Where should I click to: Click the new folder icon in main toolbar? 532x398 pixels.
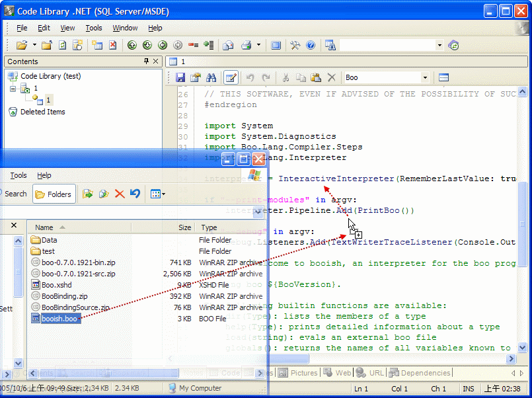(47, 45)
